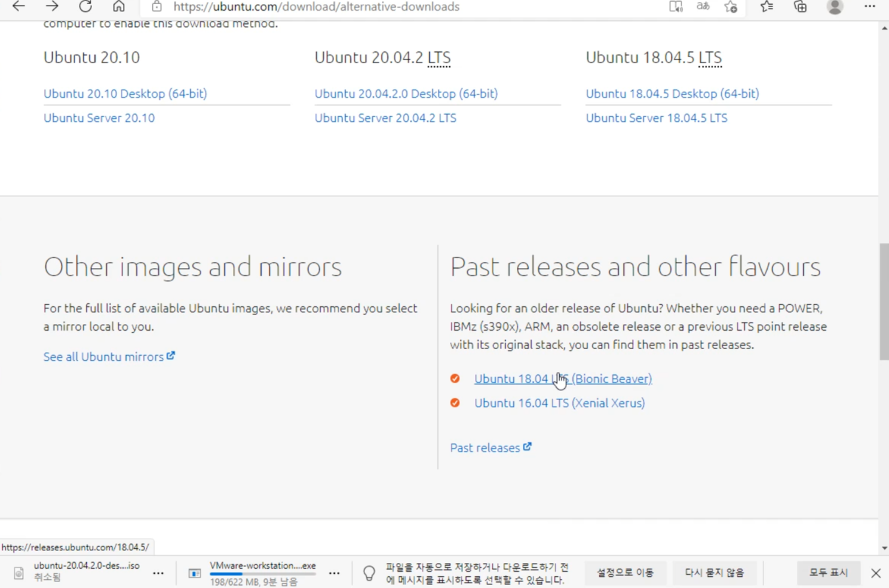The width and height of the screenshot is (889, 588).
Task: Click the 다시 묻지 않음 button
Action: [715, 572]
